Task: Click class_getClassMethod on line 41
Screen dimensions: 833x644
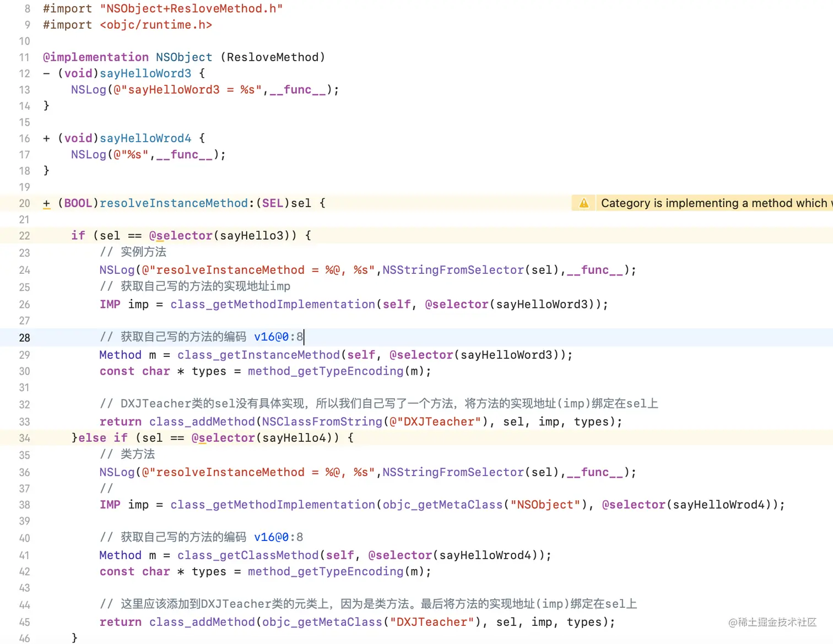Action: pyautogui.click(x=248, y=555)
